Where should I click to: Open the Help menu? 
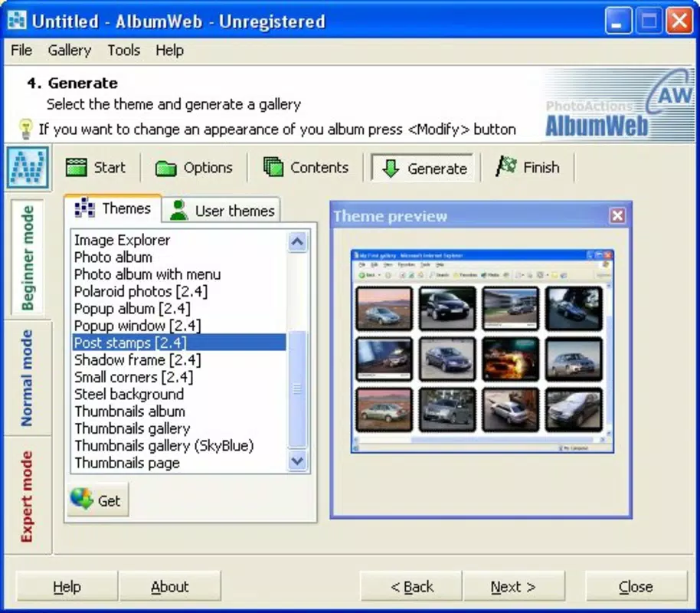point(170,50)
